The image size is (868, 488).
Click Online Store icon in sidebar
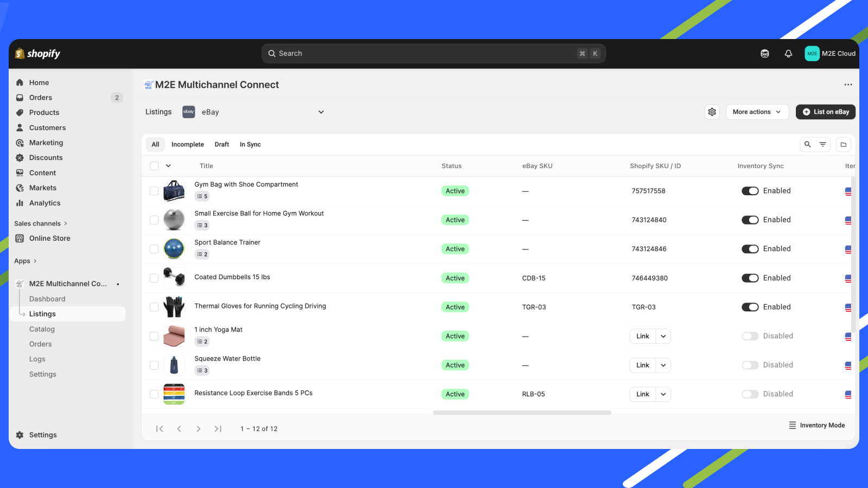click(20, 238)
